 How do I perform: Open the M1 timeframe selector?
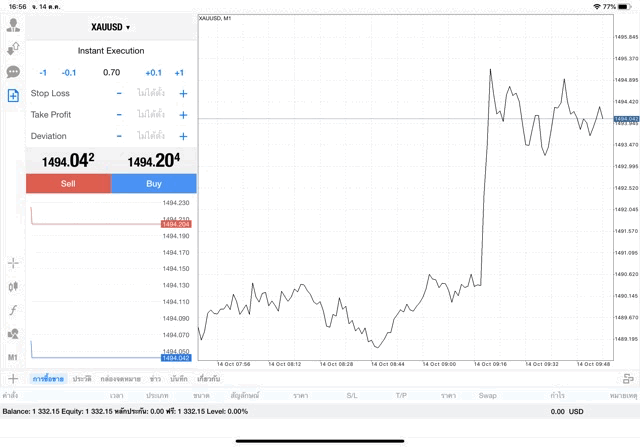tap(13, 357)
